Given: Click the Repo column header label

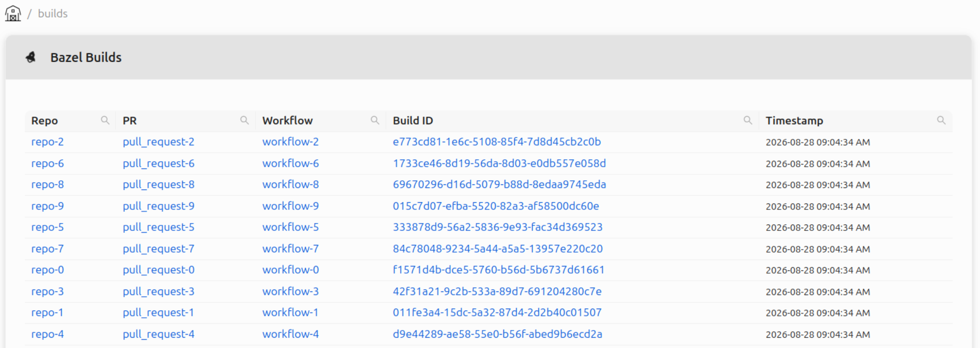Looking at the screenshot, I should (45, 121).
